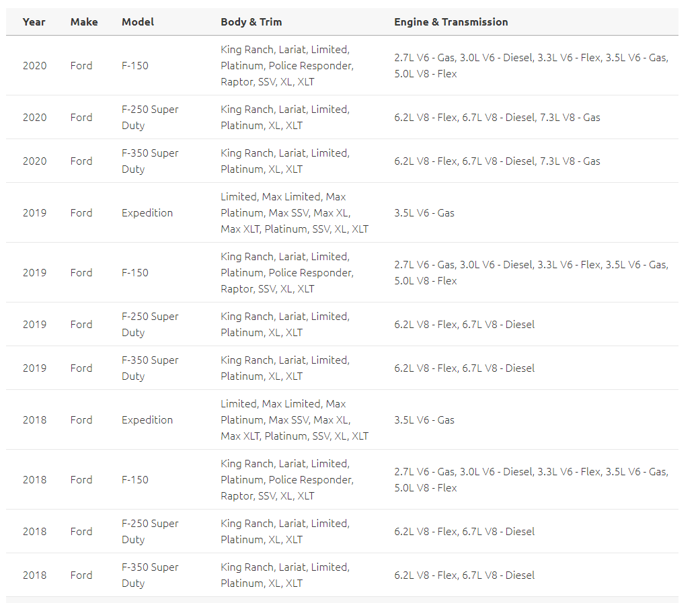Click the 2019 Expedition model cell

point(147,213)
